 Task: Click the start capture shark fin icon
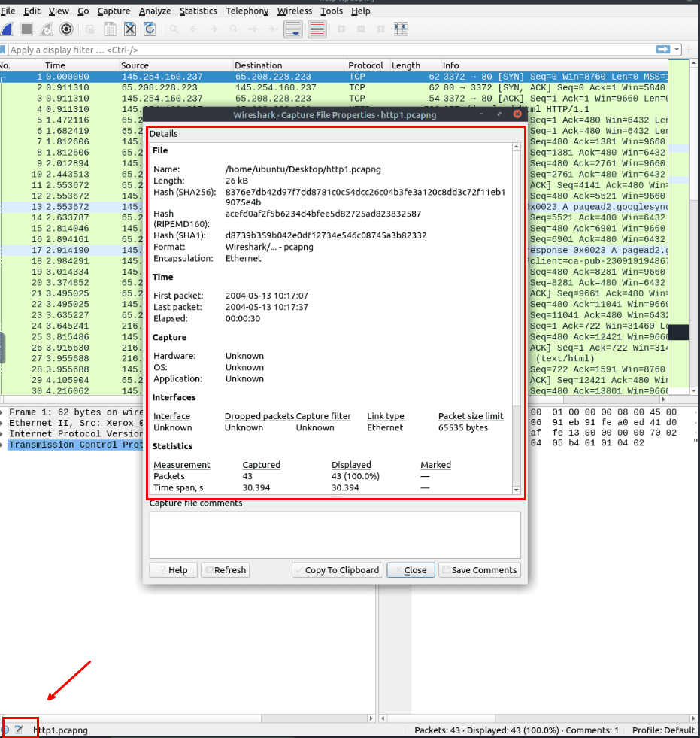pos(7,29)
